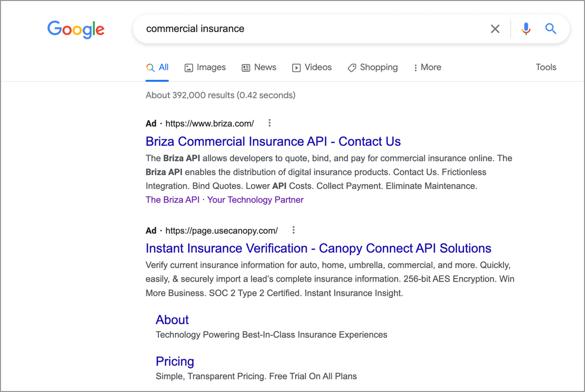
Task: Open the three-dot menu for Briza ad
Action: tap(269, 123)
